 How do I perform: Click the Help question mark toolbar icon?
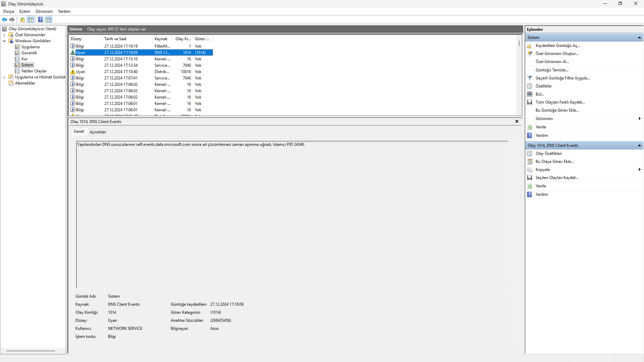pos(40,20)
